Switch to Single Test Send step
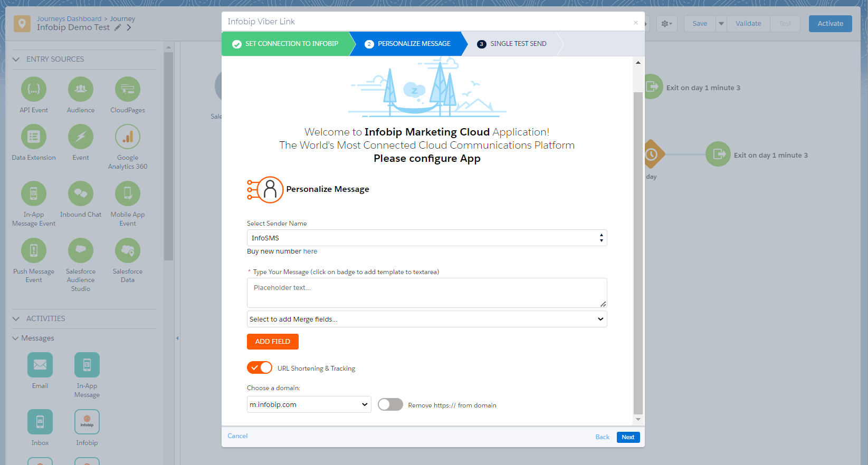This screenshot has height=465, width=868. point(512,44)
